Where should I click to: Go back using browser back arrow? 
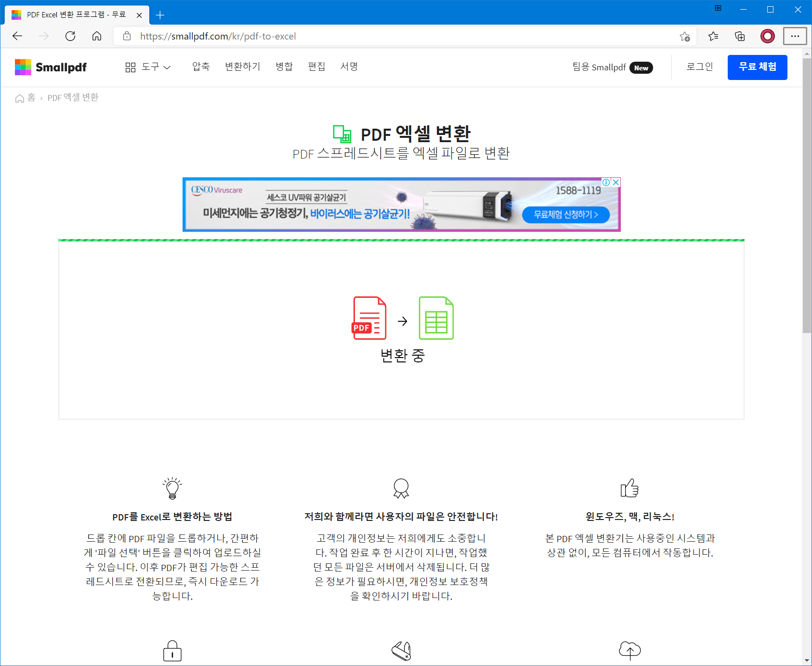(17, 36)
